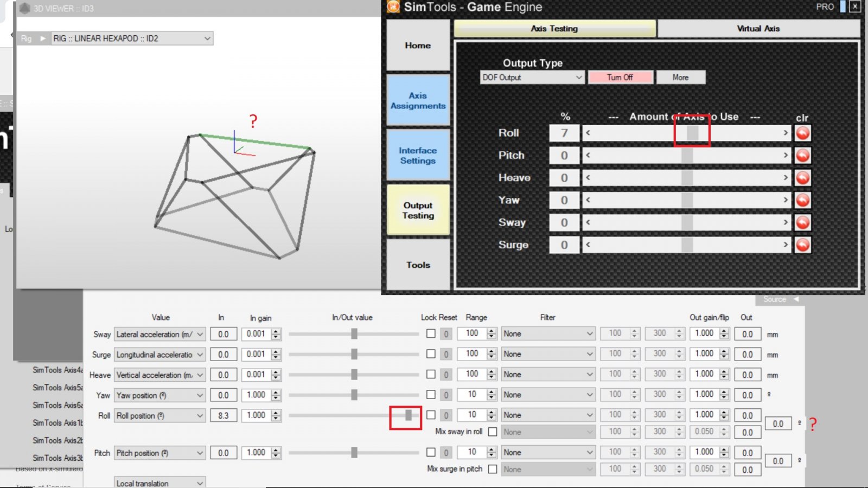This screenshot has height=488, width=868.
Task: Open the RIG :: LINEAR HEXAPOD :: ID2 dropdown
Action: pos(132,38)
